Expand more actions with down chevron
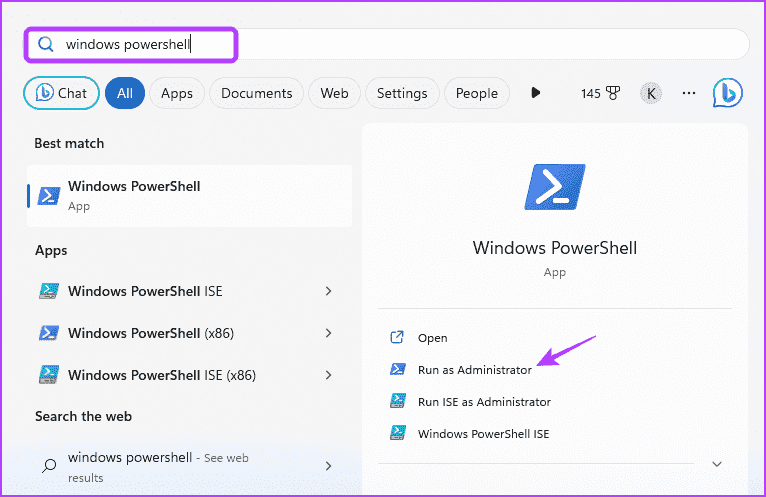 pos(717,464)
